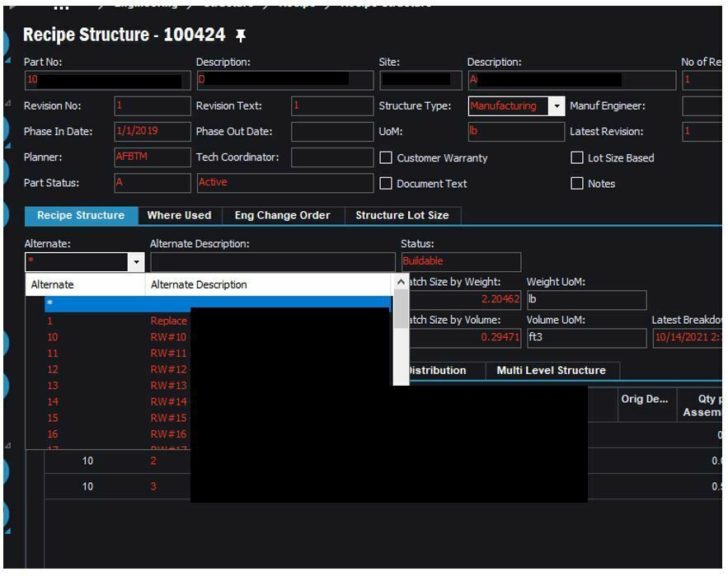Click the dropdown list scroll up arrow

coord(401,282)
